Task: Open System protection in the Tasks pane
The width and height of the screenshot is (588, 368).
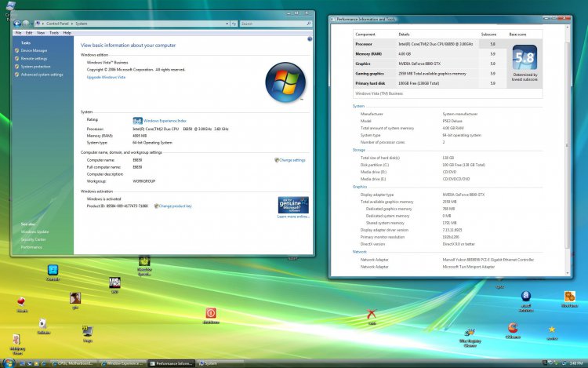Action: (35, 67)
